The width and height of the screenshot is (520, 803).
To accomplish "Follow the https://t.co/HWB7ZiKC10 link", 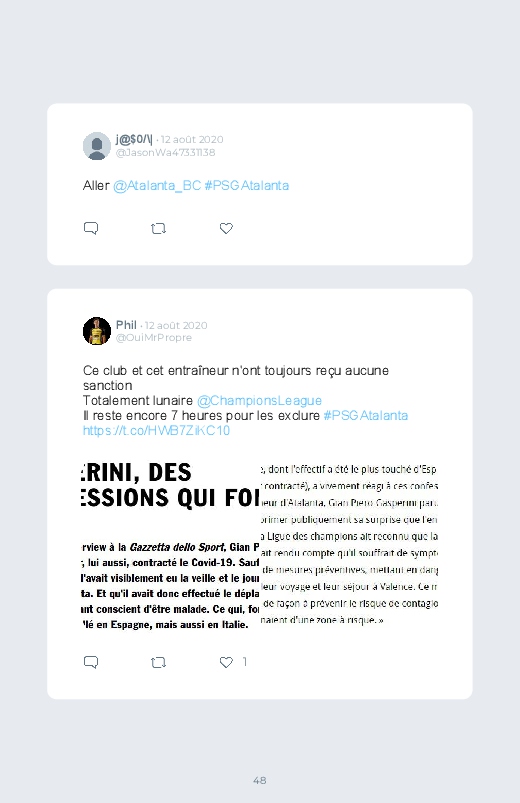I will tap(156, 430).
